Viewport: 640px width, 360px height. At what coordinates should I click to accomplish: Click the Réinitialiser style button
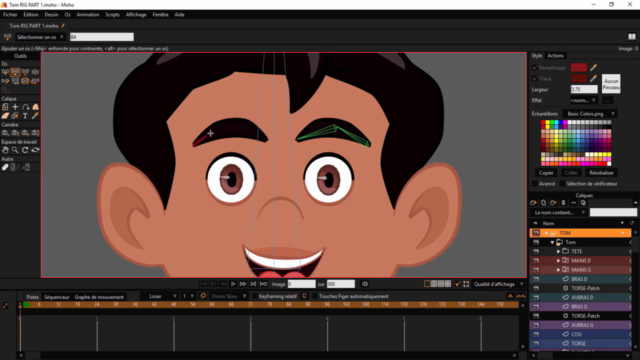point(601,173)
